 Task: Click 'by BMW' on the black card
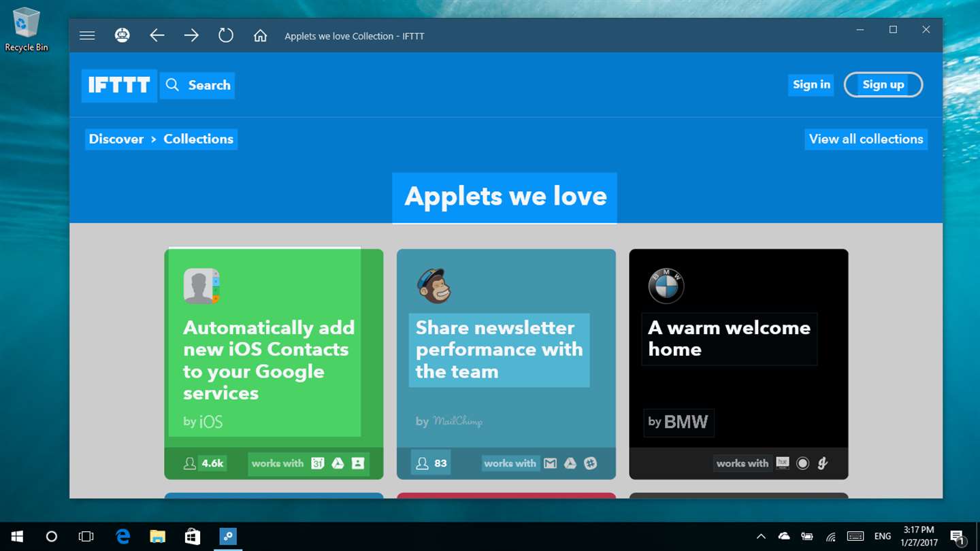(x=678, y=422)
